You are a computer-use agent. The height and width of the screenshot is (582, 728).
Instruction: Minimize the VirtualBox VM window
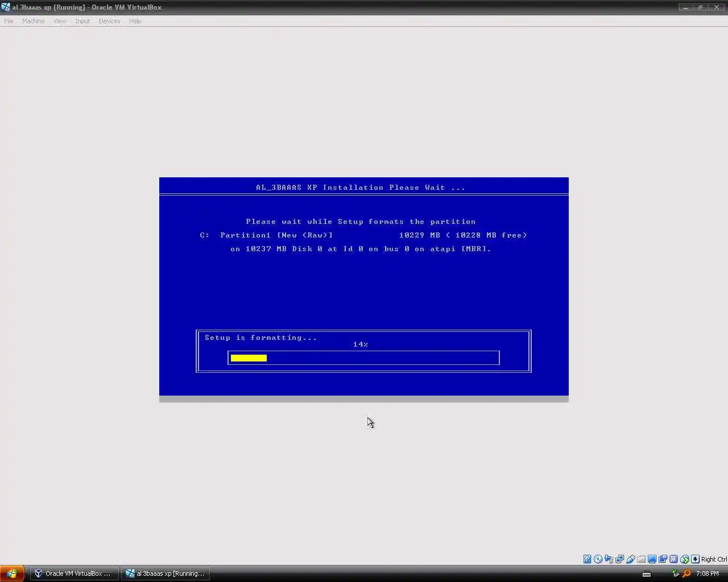[685, 7]
